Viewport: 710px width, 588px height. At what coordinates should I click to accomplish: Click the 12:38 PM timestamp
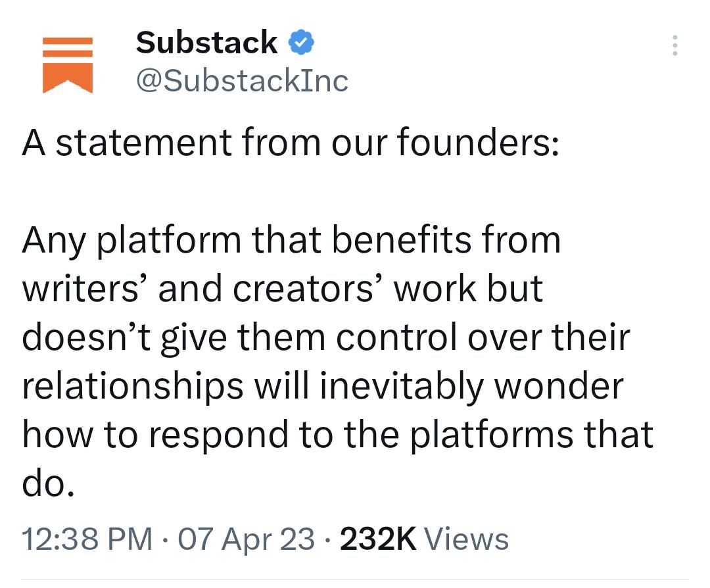pyautogui.click(x=87, y=539)
